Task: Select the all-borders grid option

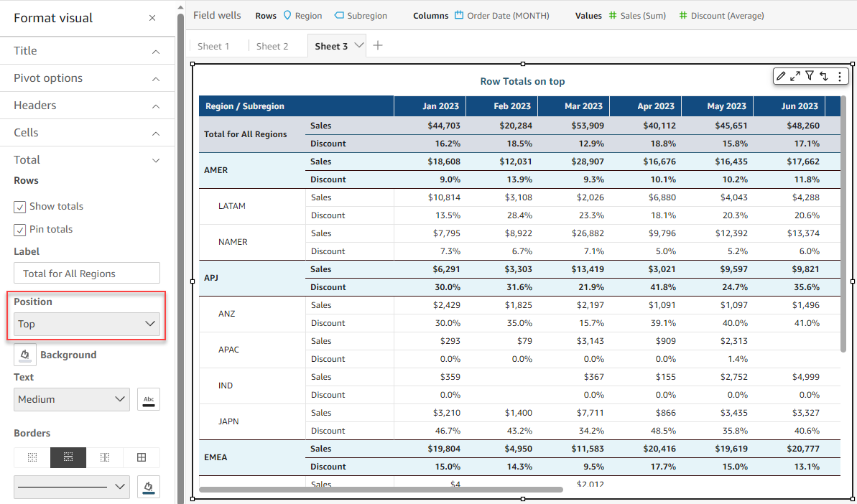Action: click(x=142, y=457)
